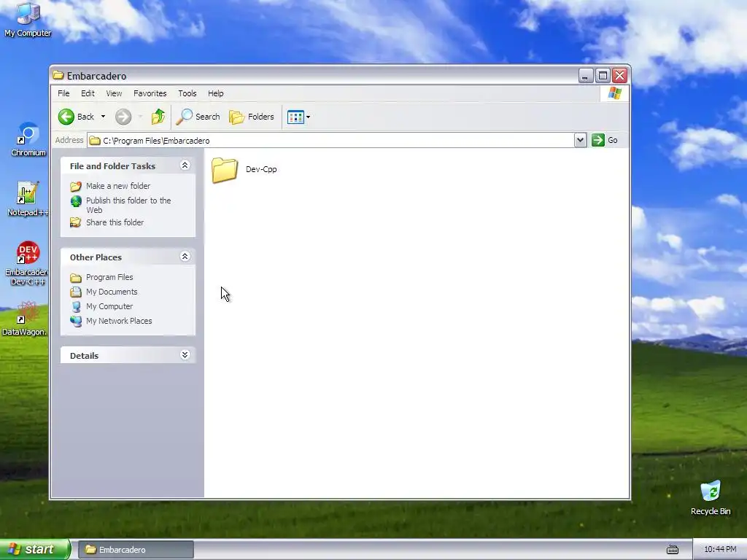Select the Dev-Cpp folder
747x560 pixels.
(x=244, y=169)
